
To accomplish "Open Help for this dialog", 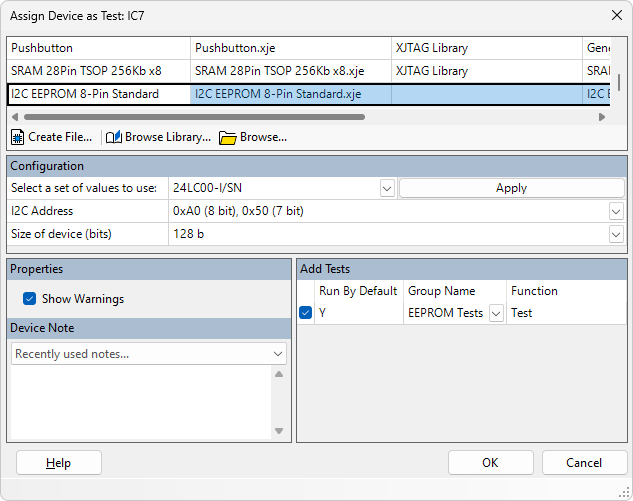I will (x=59, y=463).
